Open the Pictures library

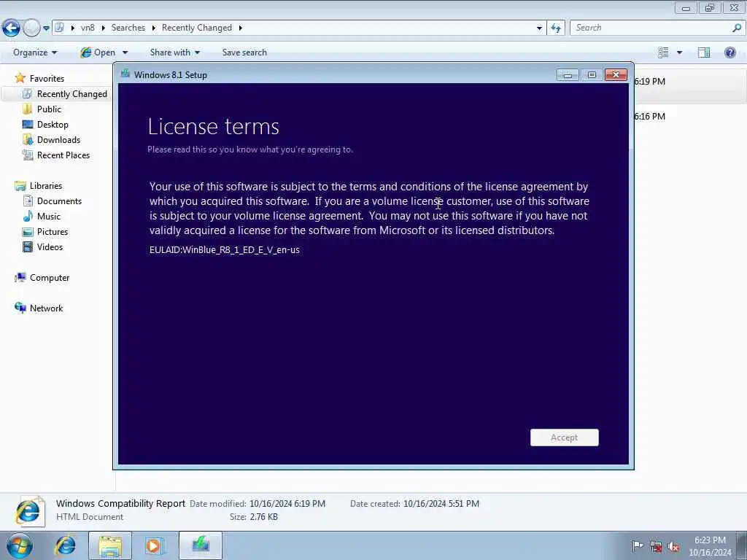point(53,231)
